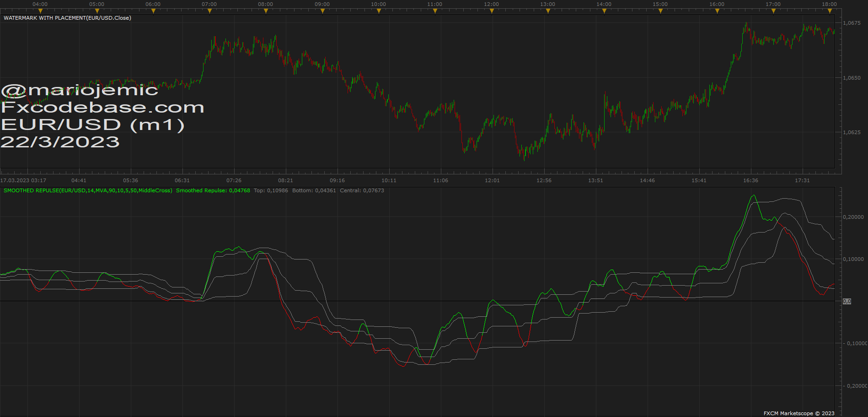
Task: Select the orange hour marker under 18:00
Action: click(x=830, y=11)
